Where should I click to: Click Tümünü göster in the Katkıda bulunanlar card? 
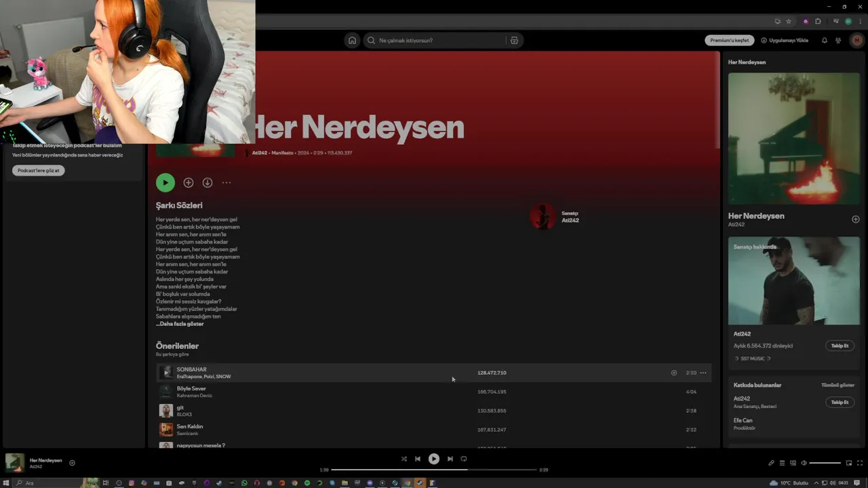coord(838,385)
